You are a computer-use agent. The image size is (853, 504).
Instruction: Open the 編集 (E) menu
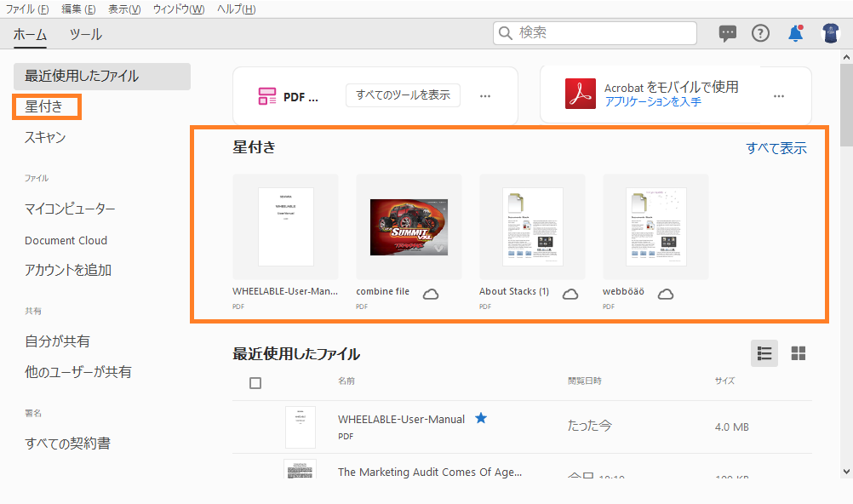click(x=78, y=9)
